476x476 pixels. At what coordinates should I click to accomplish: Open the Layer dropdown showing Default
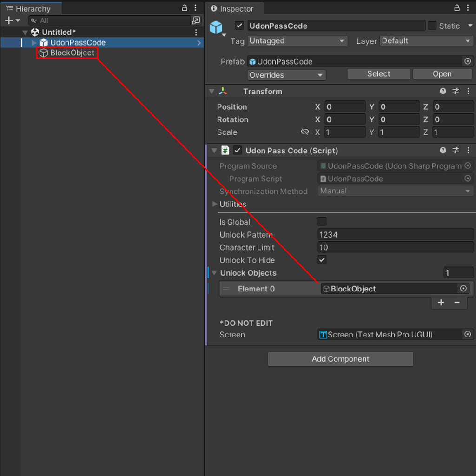point(426,41)
